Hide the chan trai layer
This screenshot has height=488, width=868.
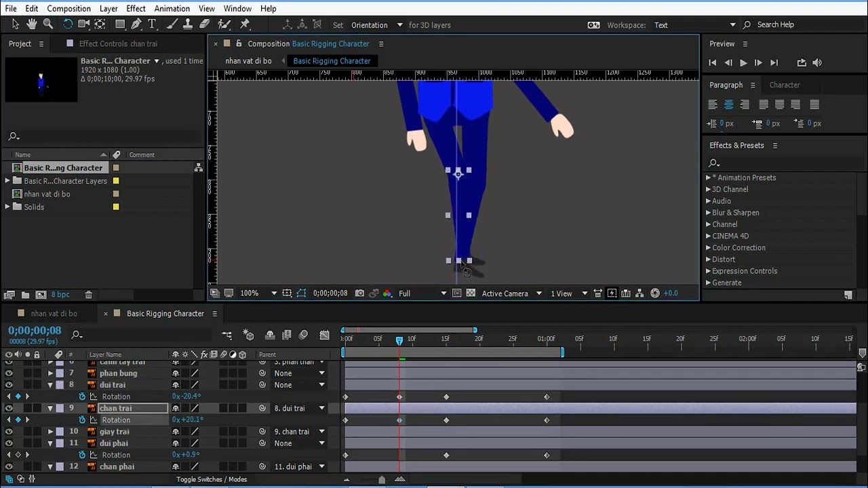[x=9, y=408]
